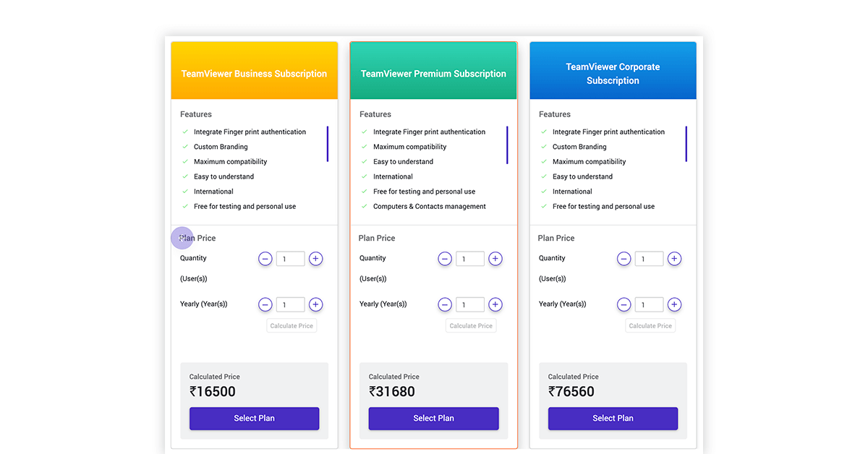Screen dimensions: 868x454
Task: Select Plan for TeamViewer Premium Subscription
Action: pyautogui.click(x=433, y=419)
